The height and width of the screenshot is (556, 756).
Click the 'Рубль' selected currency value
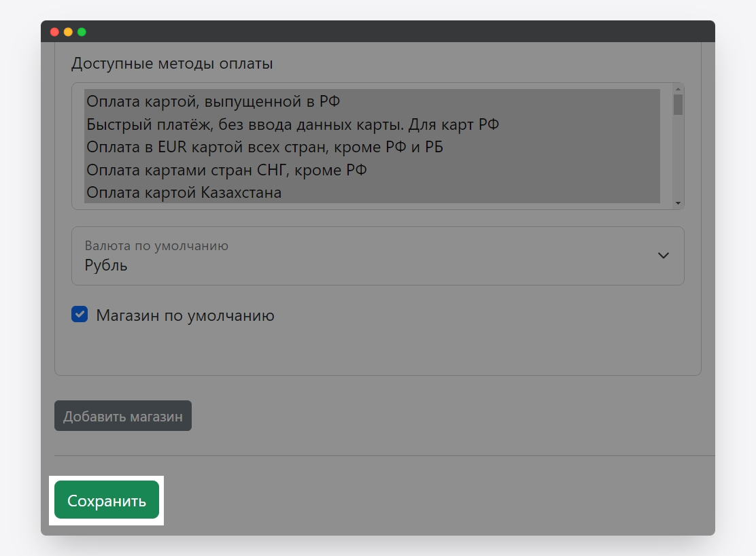106,265
